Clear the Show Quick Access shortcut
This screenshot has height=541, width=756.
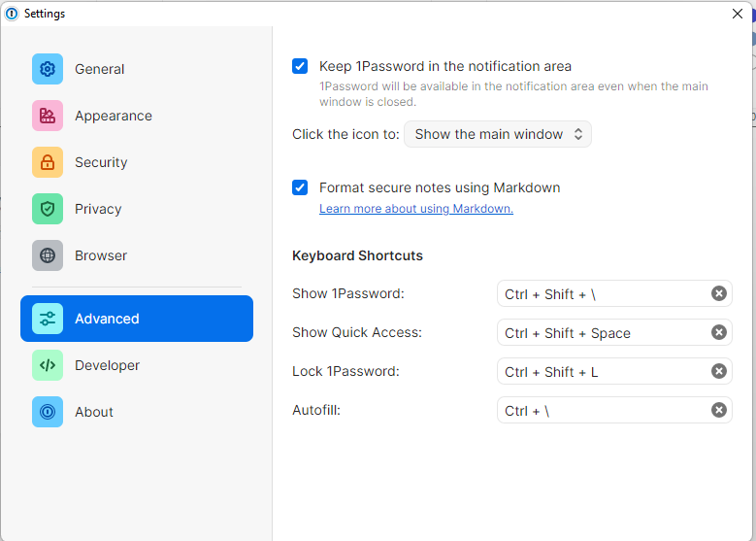click(x=718, y=332)
